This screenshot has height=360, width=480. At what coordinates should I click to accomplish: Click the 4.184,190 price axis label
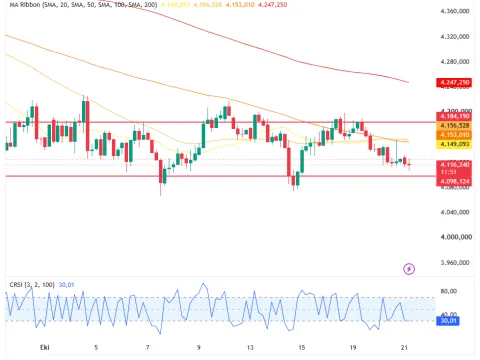pyautogui.click(x=454, y=116)
